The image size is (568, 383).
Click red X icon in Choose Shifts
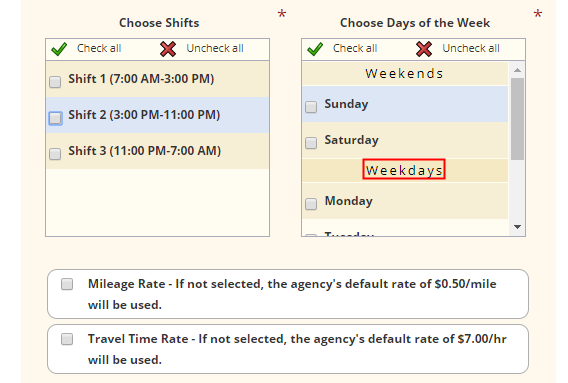pos(168,49)
